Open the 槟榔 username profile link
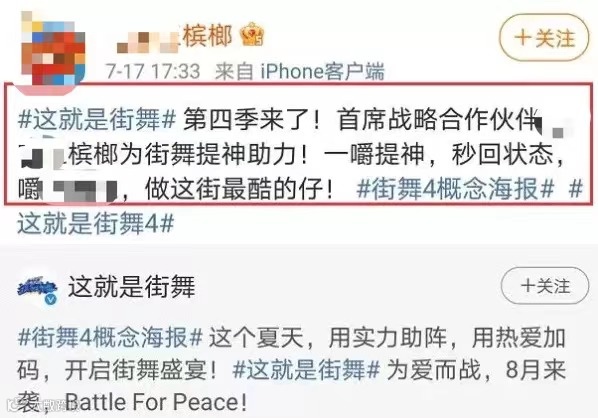This screenshot has width=598, height=418. click(174, 37)
